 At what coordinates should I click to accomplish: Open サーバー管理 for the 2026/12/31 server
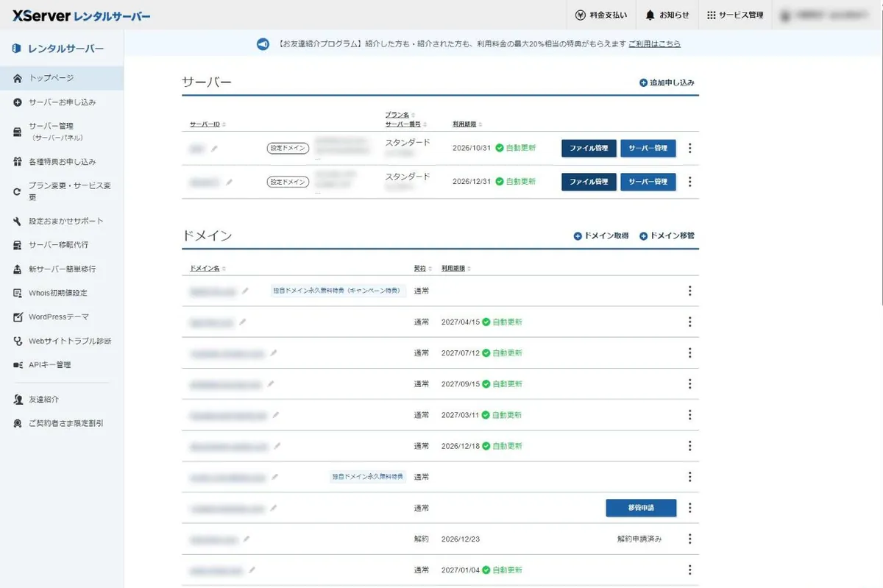648,182
